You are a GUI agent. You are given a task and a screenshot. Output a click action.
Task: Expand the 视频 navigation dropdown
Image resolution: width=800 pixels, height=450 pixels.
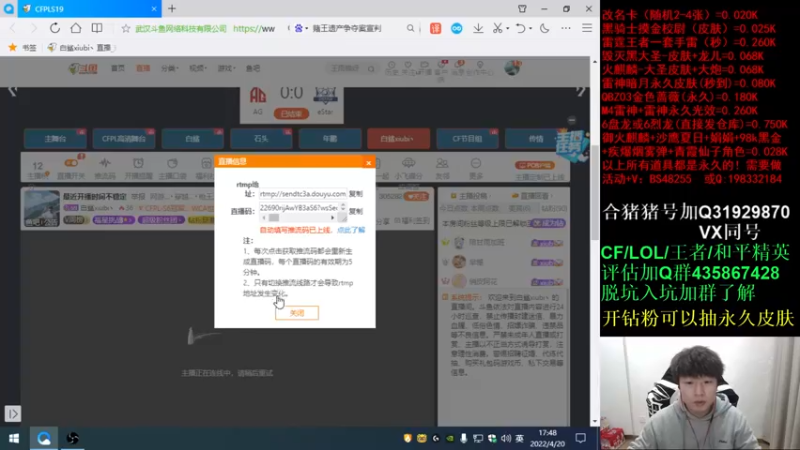pyautogui.click(x=198, y=68)
